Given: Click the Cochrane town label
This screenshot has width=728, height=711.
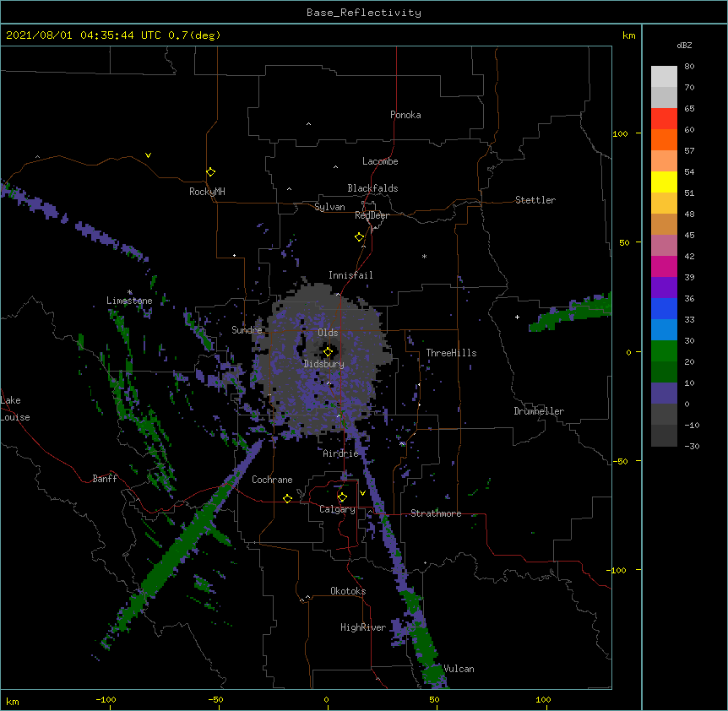Looking at the screenshot, I should [x=272, y=480].
